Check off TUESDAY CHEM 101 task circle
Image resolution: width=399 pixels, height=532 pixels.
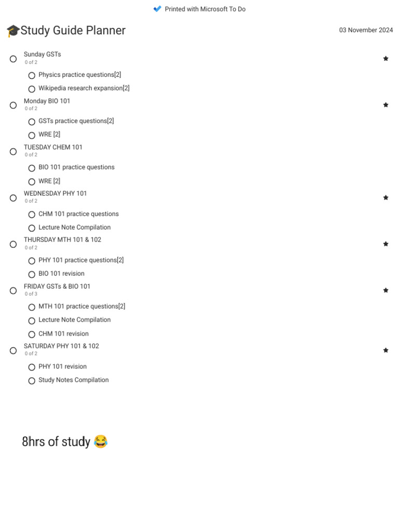pos(13,152)
